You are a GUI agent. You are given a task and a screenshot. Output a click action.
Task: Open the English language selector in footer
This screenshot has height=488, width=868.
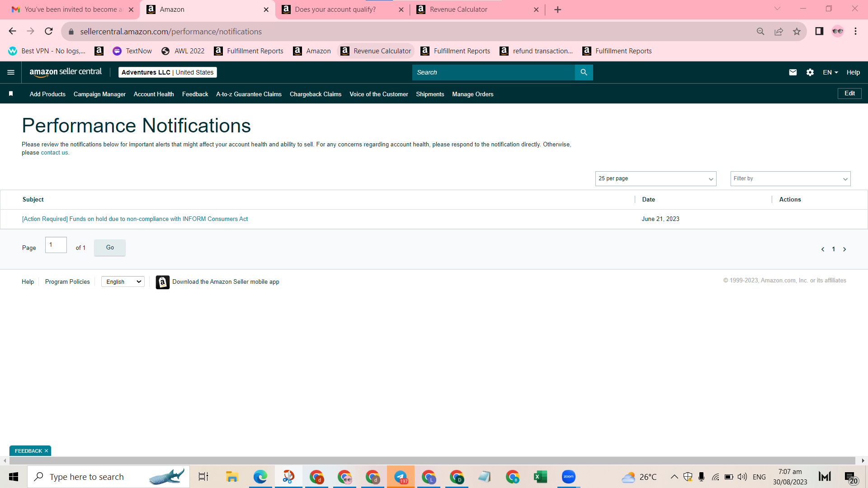coord(123,282)
